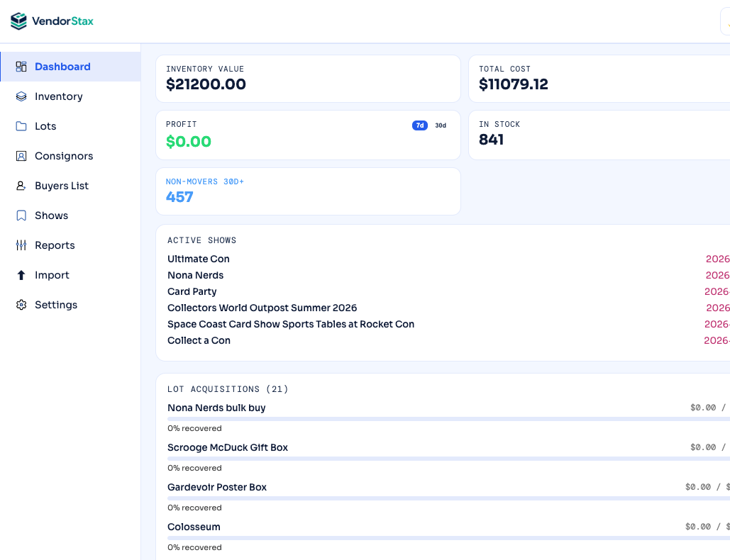This screenshot has height=560, width=730.
Task: Open the Settings label in sidebar
Action: click(x=56, y=305)
